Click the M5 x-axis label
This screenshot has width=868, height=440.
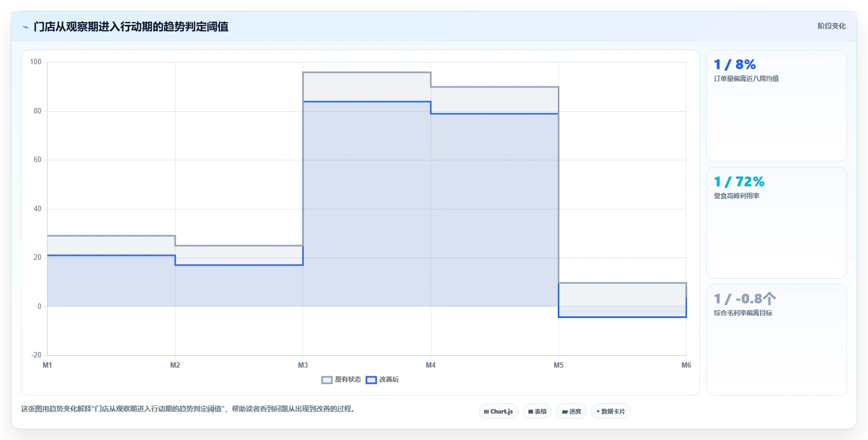tap(558, 365)
